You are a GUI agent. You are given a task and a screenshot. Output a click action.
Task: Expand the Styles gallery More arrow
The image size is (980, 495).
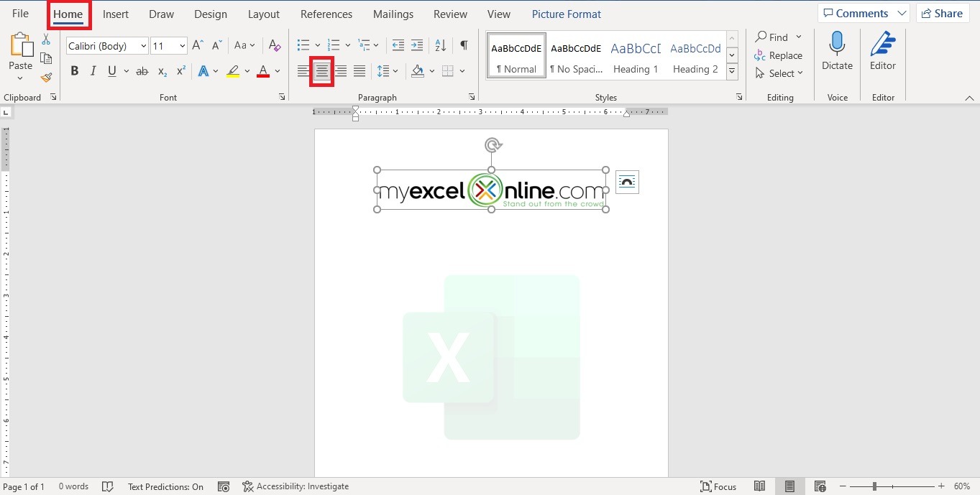pyautogui.click(x=732, y=71)
